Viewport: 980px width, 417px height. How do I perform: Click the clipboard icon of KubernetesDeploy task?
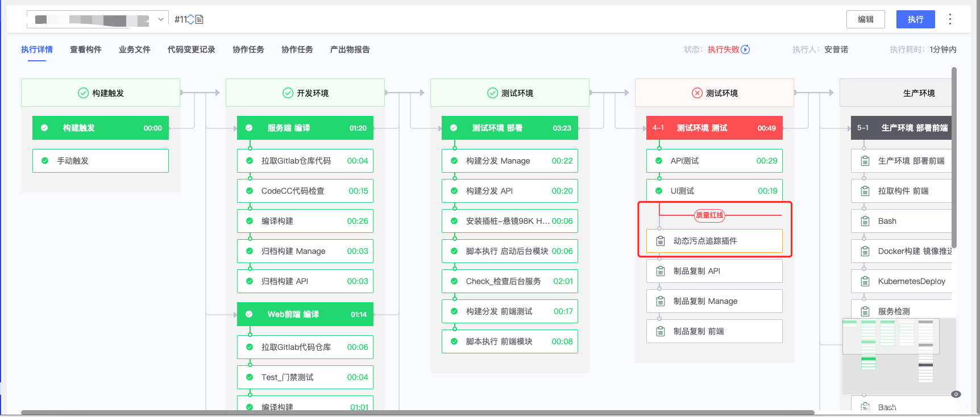tap(865, 281)
